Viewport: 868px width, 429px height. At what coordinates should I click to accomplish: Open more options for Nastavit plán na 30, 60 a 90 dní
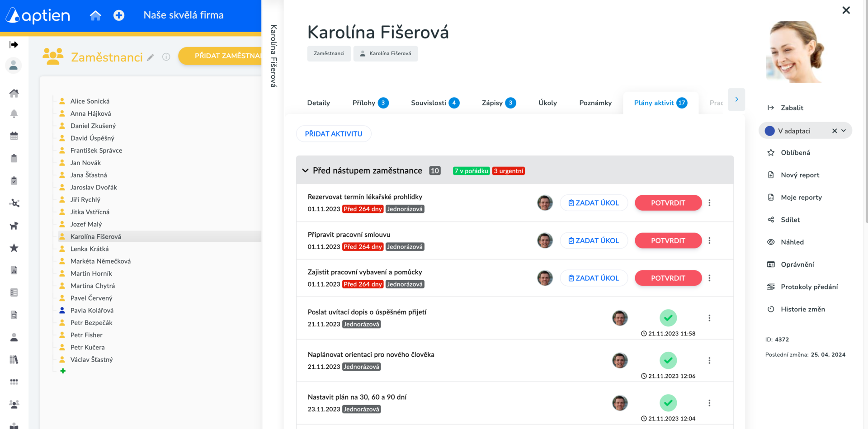click(x=709, y=403)
